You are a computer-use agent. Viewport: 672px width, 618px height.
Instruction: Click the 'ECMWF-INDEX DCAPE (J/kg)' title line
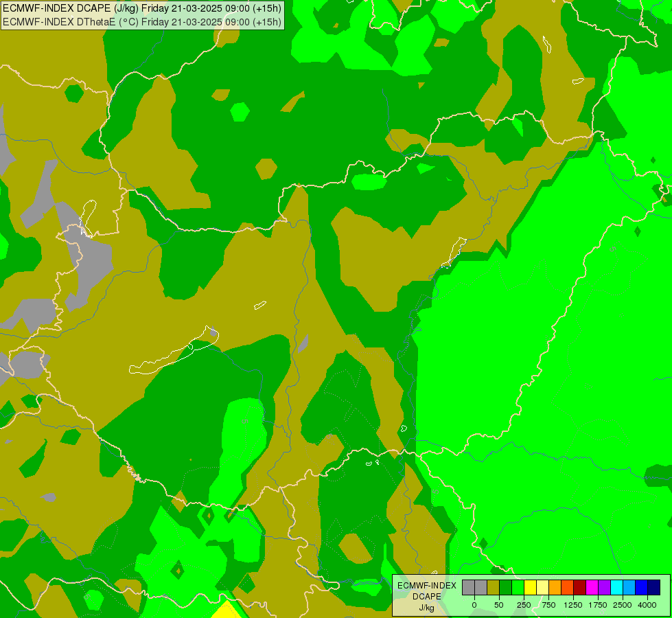(142, 8)
